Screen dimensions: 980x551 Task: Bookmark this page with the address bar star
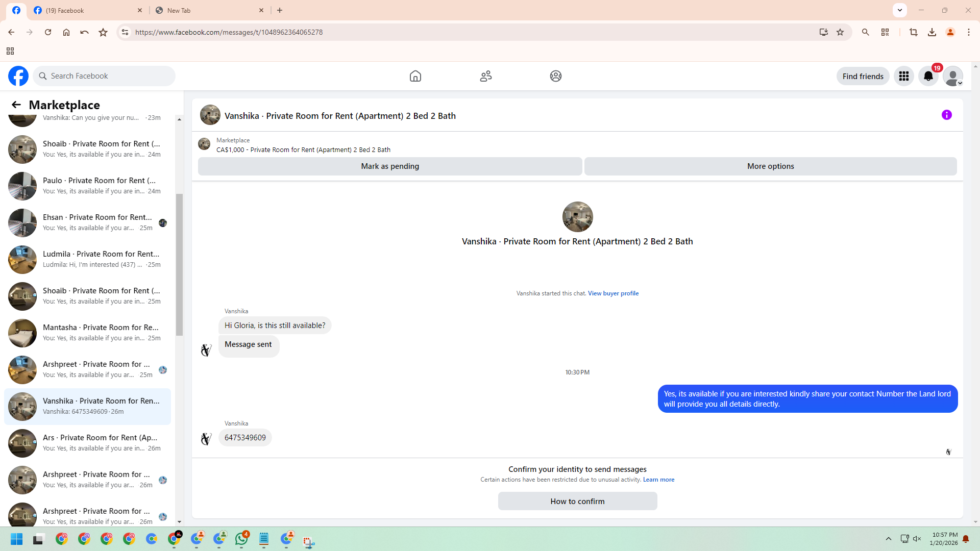840,32
